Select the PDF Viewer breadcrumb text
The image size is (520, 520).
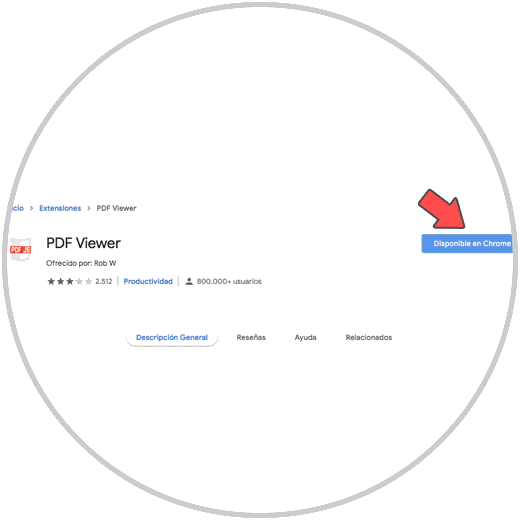tap(116, 208)
